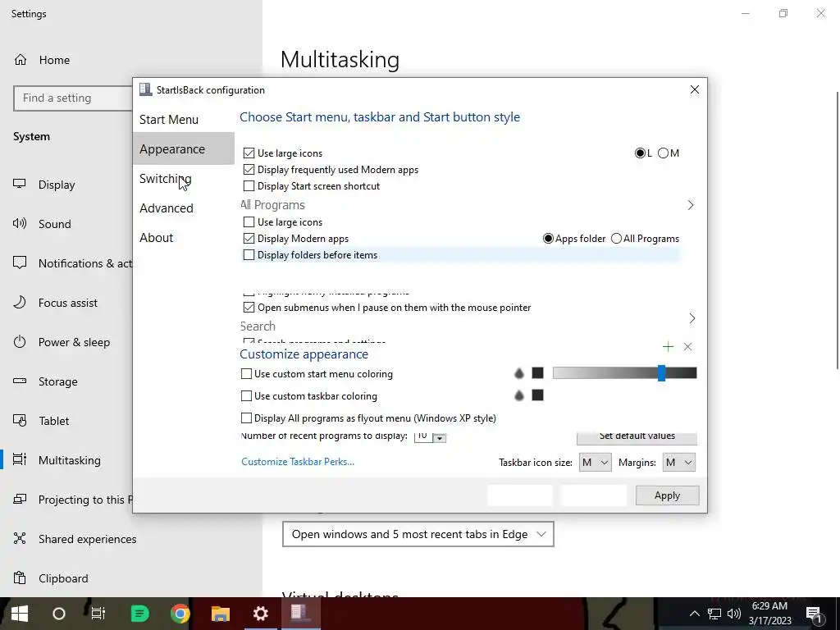This screenshot has height=630, width=840.
Task: Open the Advanced tab
Action: pos(166,208)
